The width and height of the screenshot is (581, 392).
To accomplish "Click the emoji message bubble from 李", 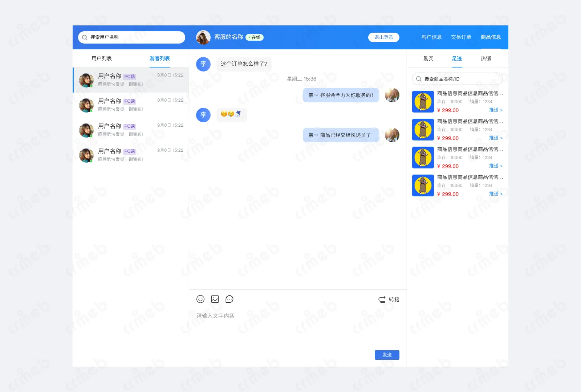I will 232,114.
